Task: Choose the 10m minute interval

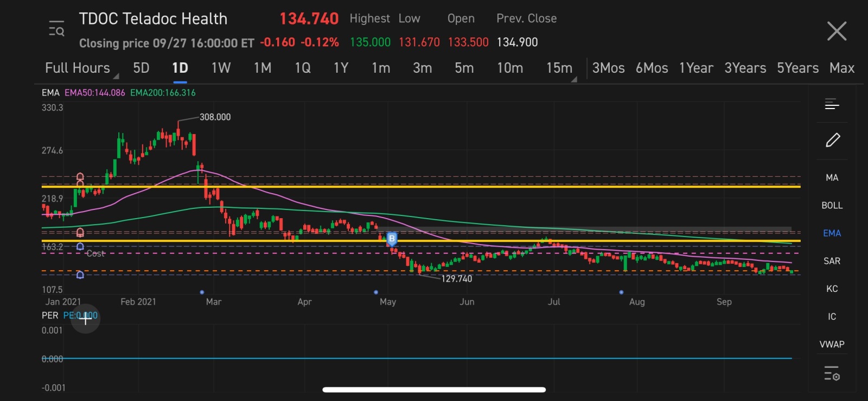Action: point(510,68)
